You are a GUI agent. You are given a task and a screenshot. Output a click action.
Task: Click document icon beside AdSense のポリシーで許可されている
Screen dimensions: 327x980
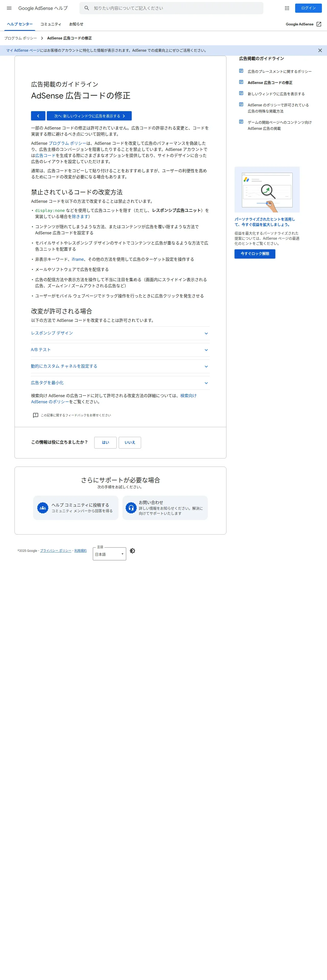tap(241, 104)
